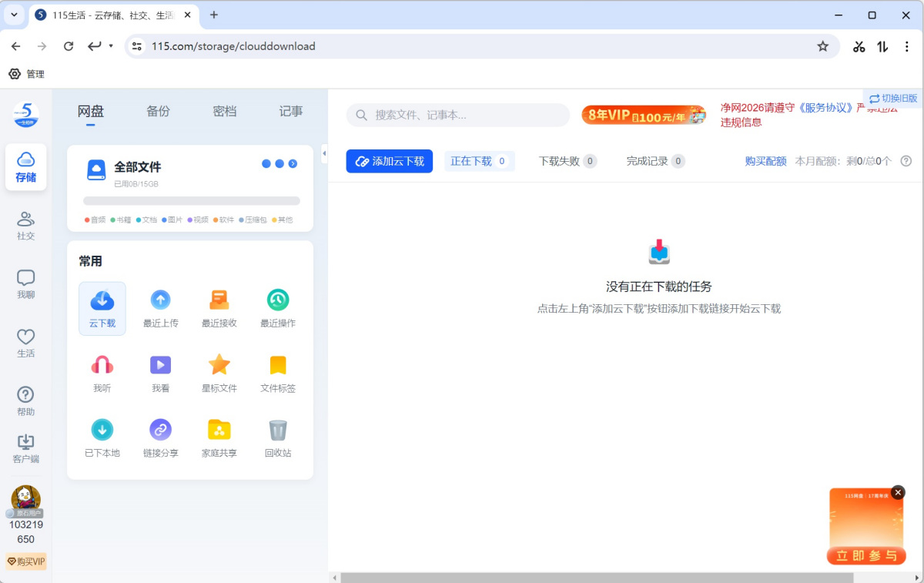This screenshot has height=583, width=924.
Task: Click the 添加云下载 button
Action: 389,161
